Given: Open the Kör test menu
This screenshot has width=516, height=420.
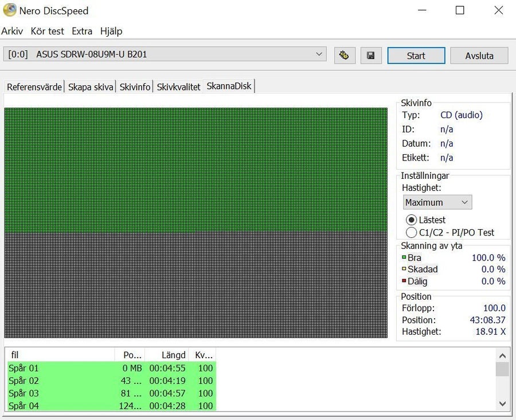Looking at the screenshot, I should [x=48, y=32].
